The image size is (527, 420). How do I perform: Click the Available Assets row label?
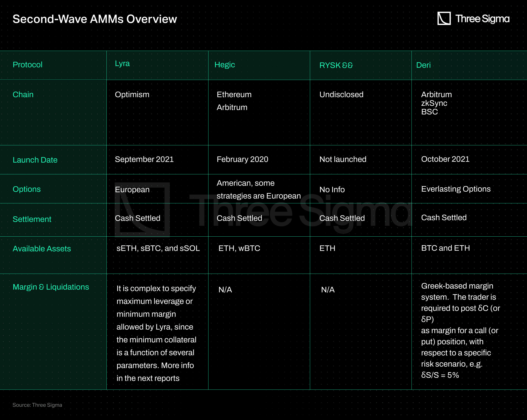tap(42, 248)
